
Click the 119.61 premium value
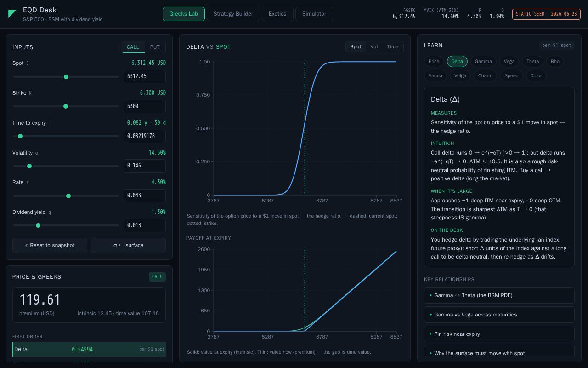pyautogui.click(x=40, y=300)
